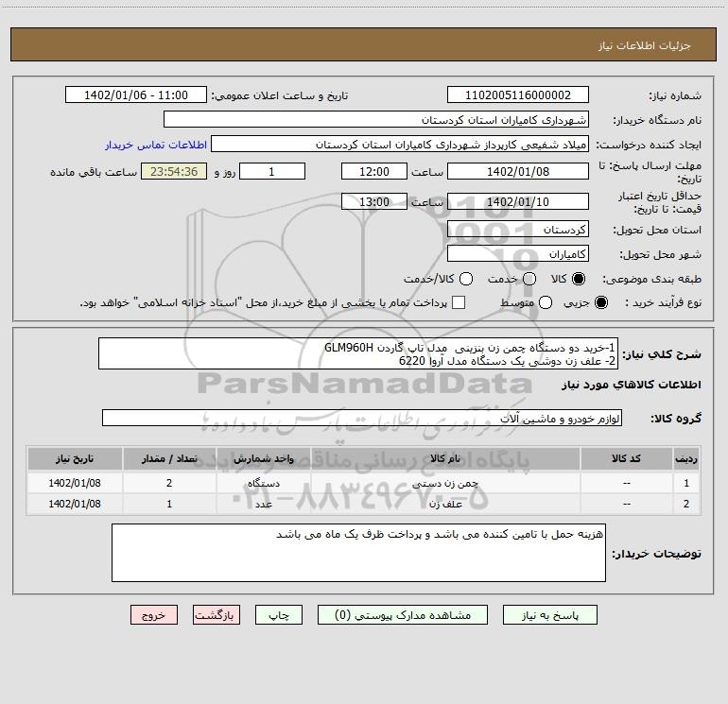
Task: Click the buyer name field شهرداری کامیاران
Action: click(x=376, y=119)
